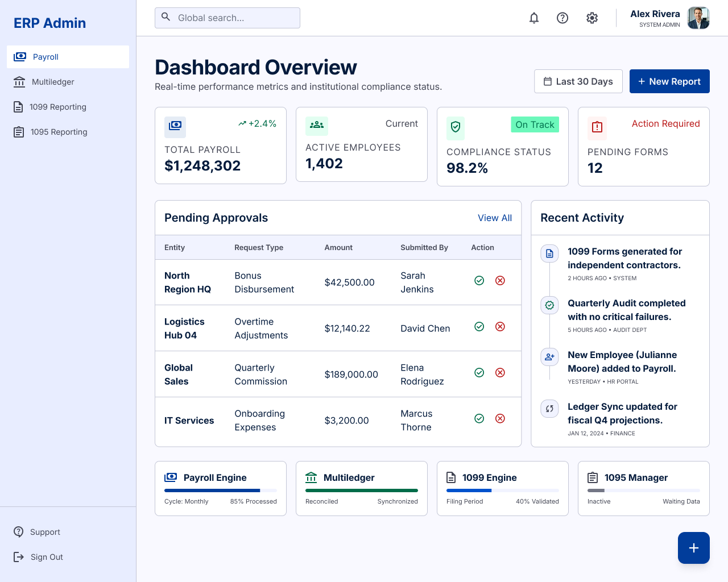Click the Active Employees group icon

point(317,125)
